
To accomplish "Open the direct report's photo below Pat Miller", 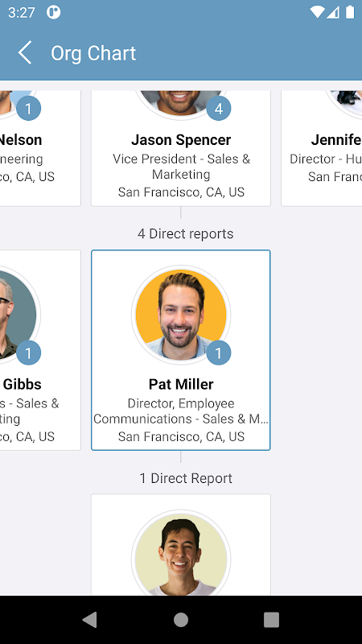I will click(181, 554).
